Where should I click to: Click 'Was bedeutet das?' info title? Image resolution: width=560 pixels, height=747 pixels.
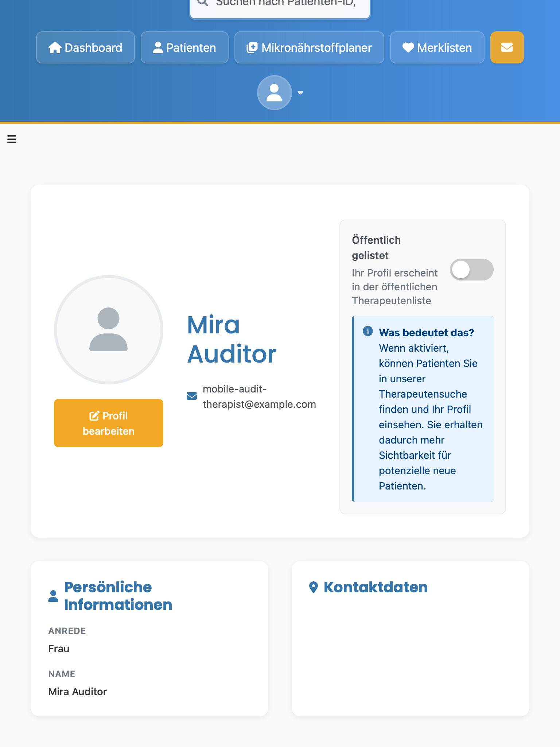(x=427, y=333)
